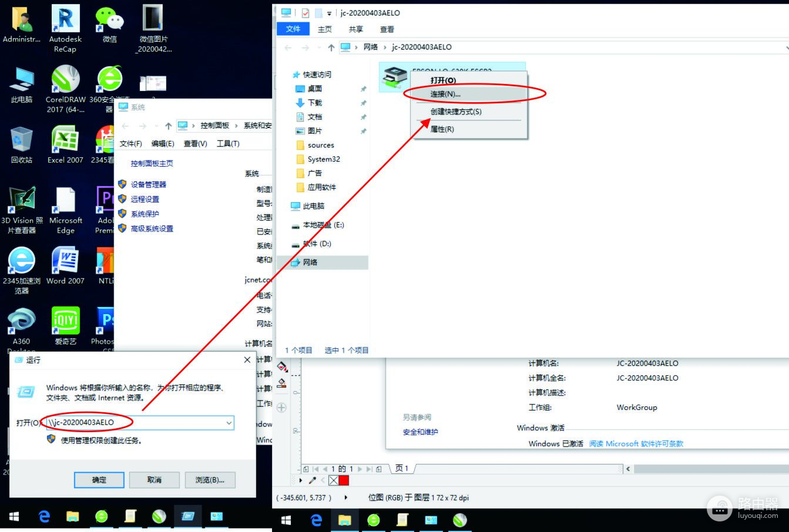Pick the red color swatch in CorelDRAW palette
789x532 pixels.
(x=344, y=481)
